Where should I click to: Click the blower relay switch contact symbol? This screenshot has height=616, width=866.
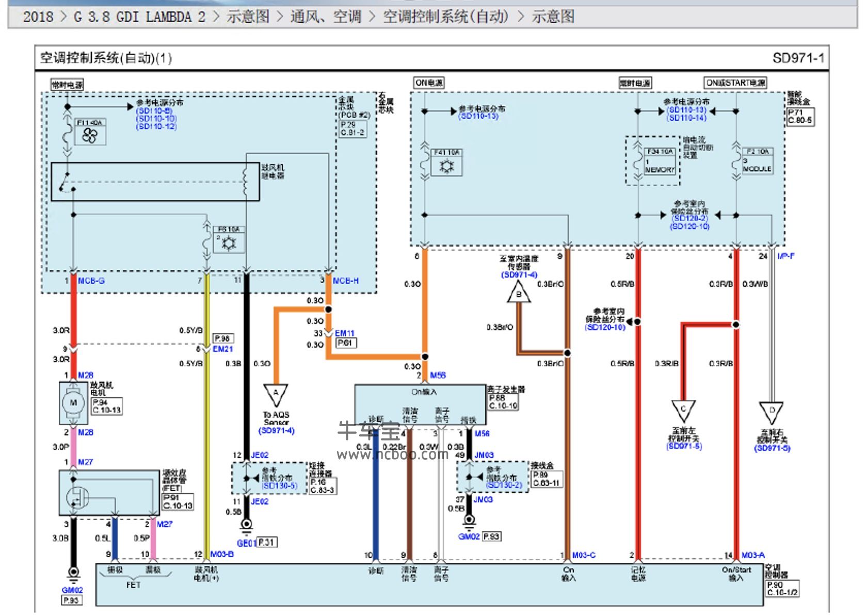[x=66, y=183]
